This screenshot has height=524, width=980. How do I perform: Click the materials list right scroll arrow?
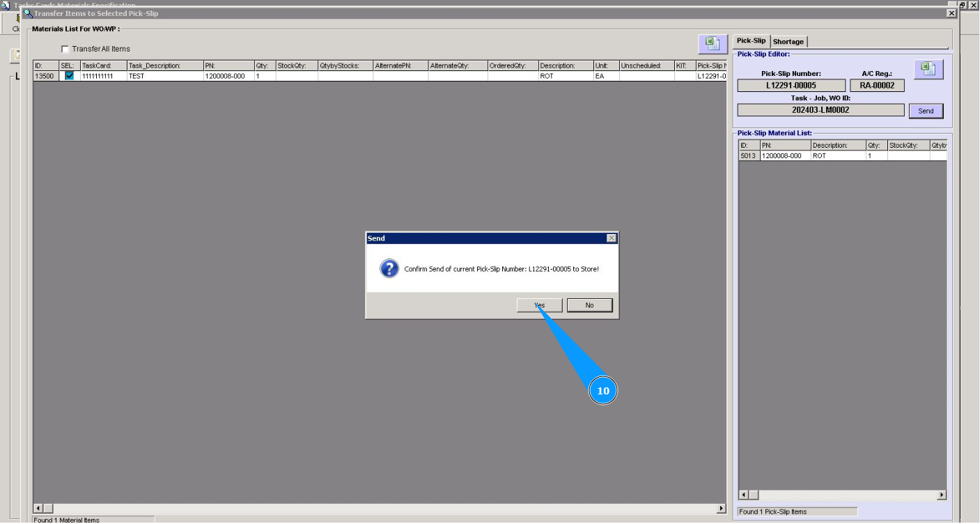click(x=721, y=509)
